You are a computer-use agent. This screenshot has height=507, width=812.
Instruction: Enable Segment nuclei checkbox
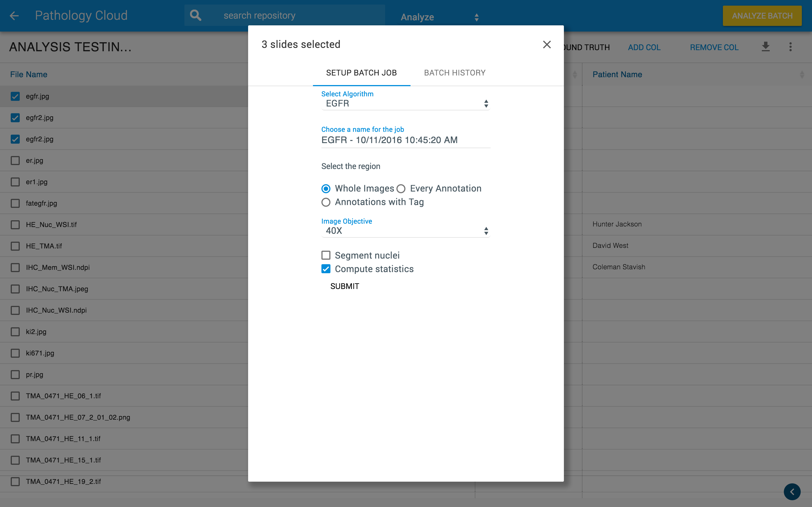(x=326, y=255)
